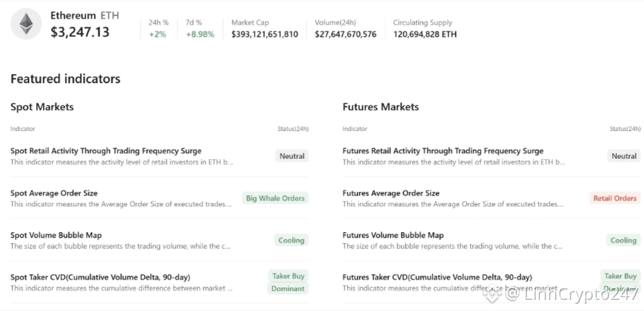
Task: Open Futures Retail Activity Through Trading Frequency Surge
Action: click(x=442, y=151)
